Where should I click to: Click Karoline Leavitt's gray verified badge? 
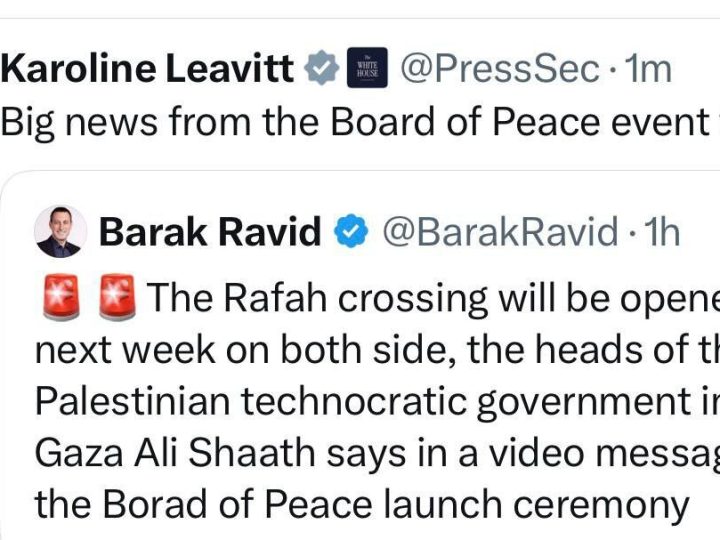click(320, 70)
